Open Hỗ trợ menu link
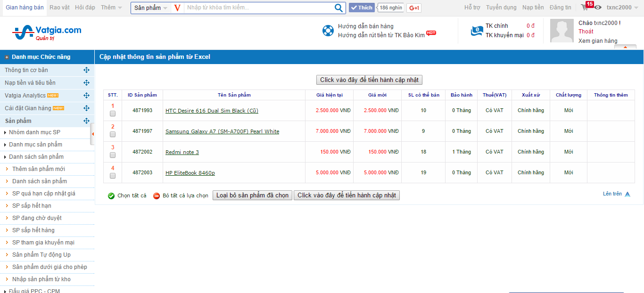644x293 pixels. 472,8
